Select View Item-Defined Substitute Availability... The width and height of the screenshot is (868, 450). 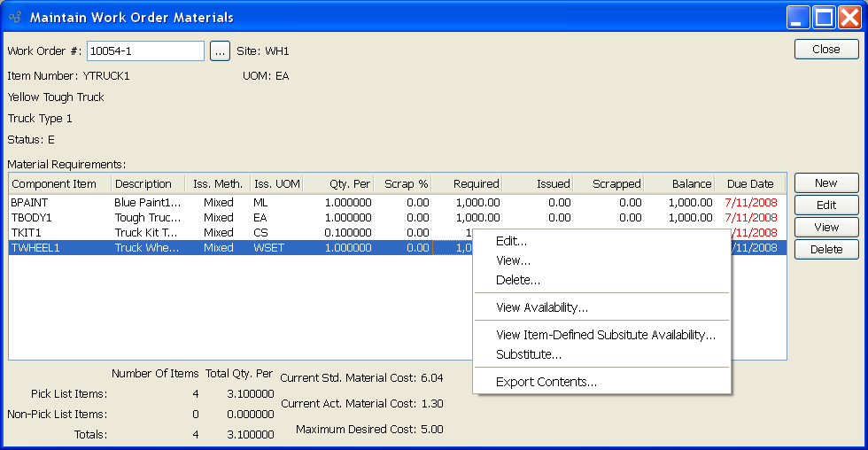[606, 335]
